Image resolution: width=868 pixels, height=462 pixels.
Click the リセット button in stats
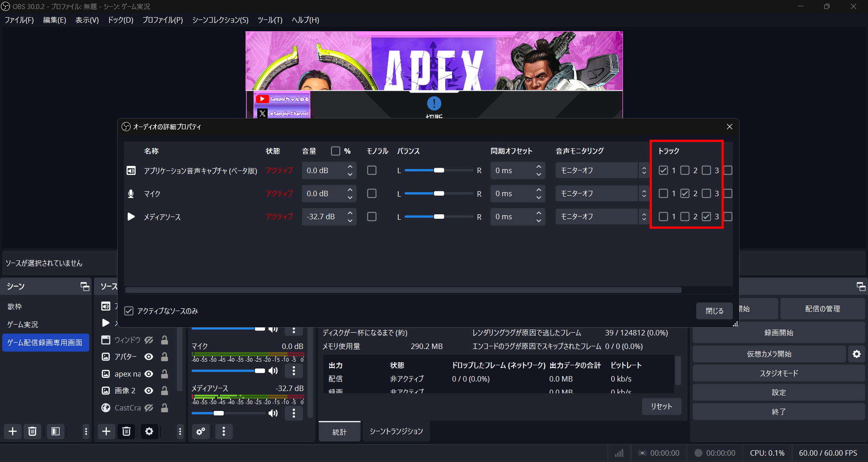point(661,406)
